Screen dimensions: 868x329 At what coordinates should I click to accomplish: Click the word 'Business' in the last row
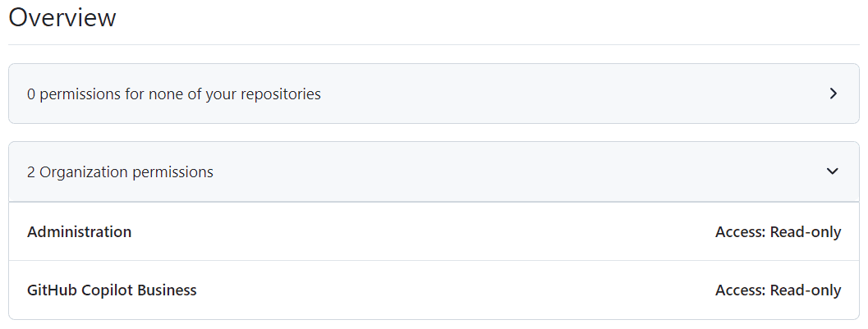167,290
